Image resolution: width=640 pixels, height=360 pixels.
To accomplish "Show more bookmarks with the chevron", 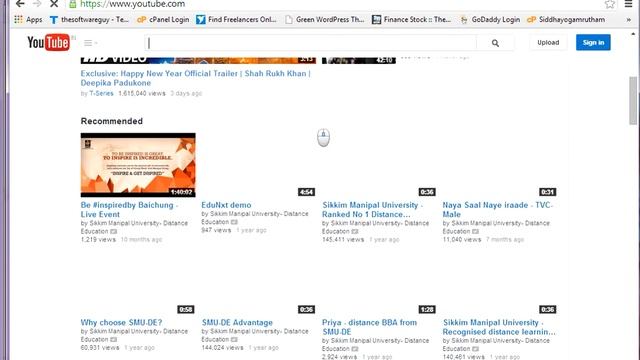I will coord(629,20).
